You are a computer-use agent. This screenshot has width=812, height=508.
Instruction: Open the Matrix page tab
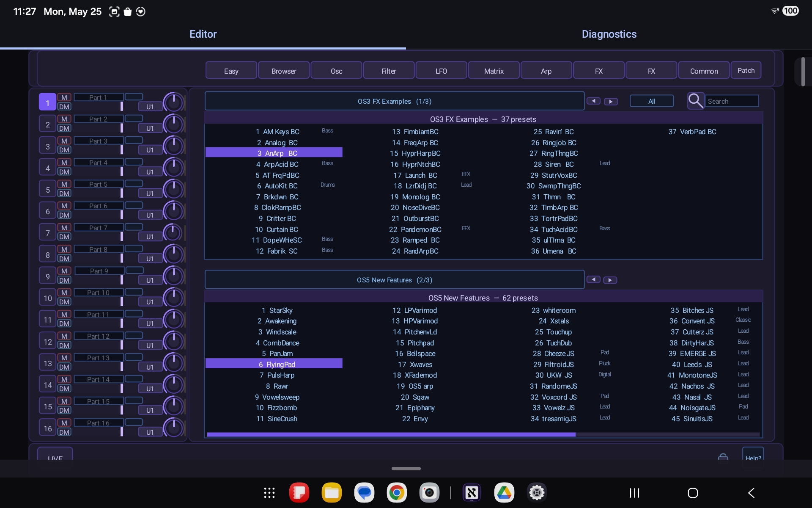click(494, 71)
